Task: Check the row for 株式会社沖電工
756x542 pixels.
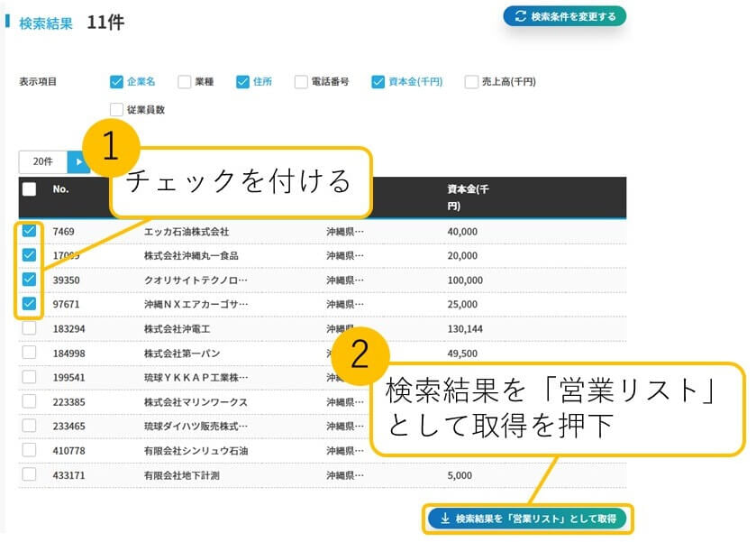Action: point(30,328)
